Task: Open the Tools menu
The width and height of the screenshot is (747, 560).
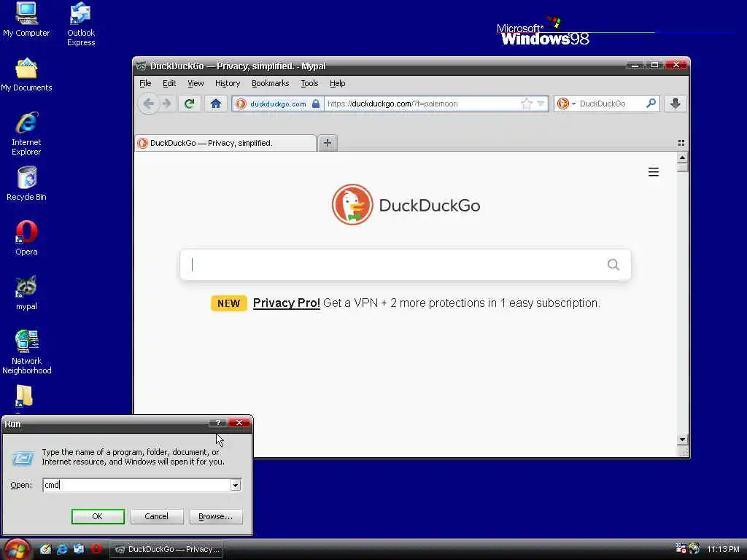Action: pos(309,83)
